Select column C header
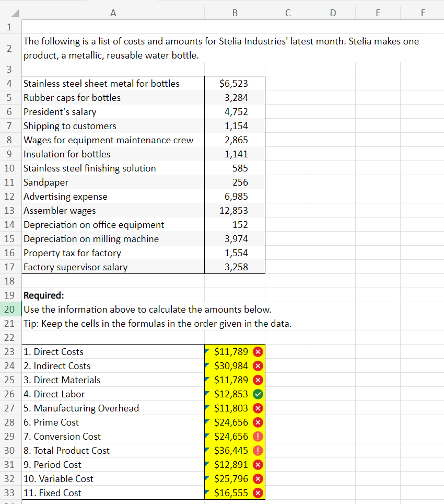444x504 pixels. [288, 13]
